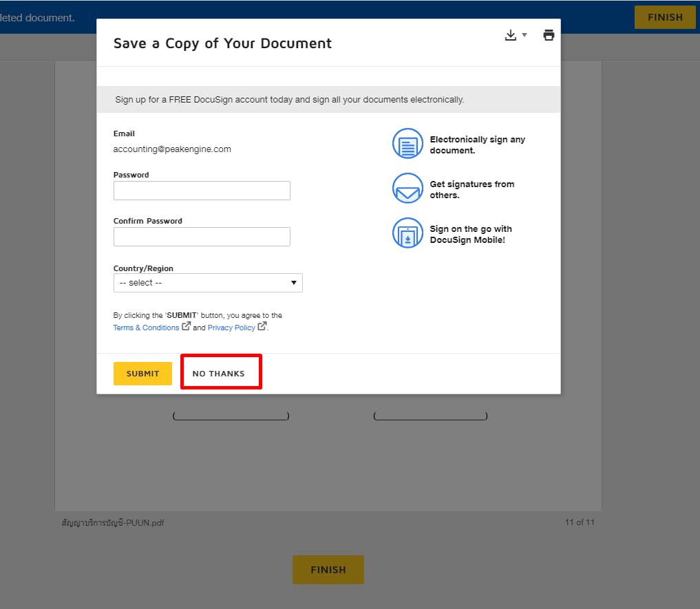Image resolution: width=700 pixels, height=609 pixels.
Task: Click the accounting@peakengine.com email text
Action: click(172, 149)
